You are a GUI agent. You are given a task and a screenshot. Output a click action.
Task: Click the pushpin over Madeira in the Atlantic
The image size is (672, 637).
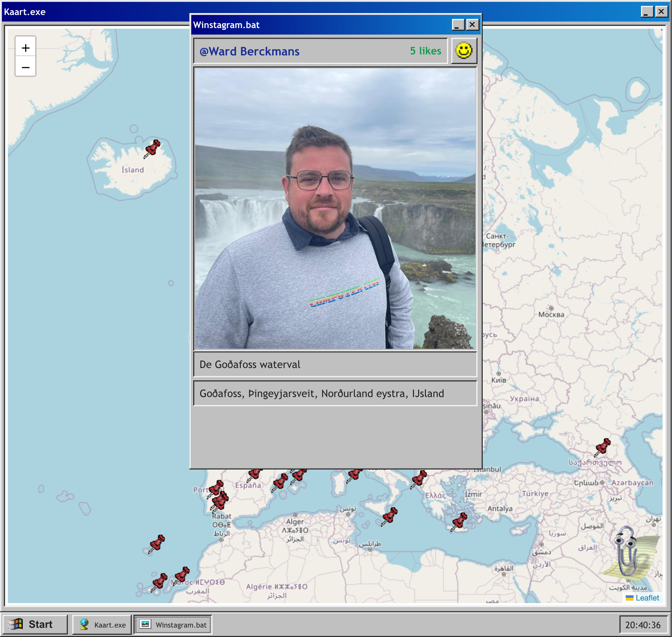click(x=157, y=544)
